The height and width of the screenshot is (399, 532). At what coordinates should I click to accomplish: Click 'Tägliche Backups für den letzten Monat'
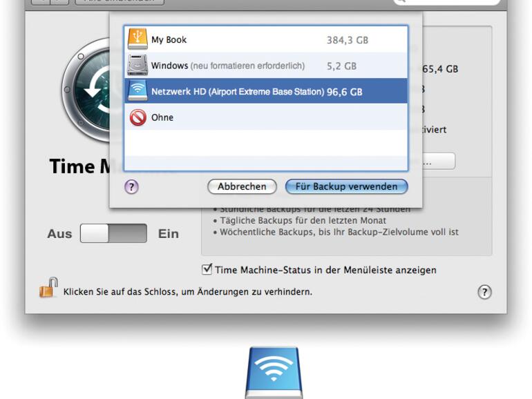303,220
